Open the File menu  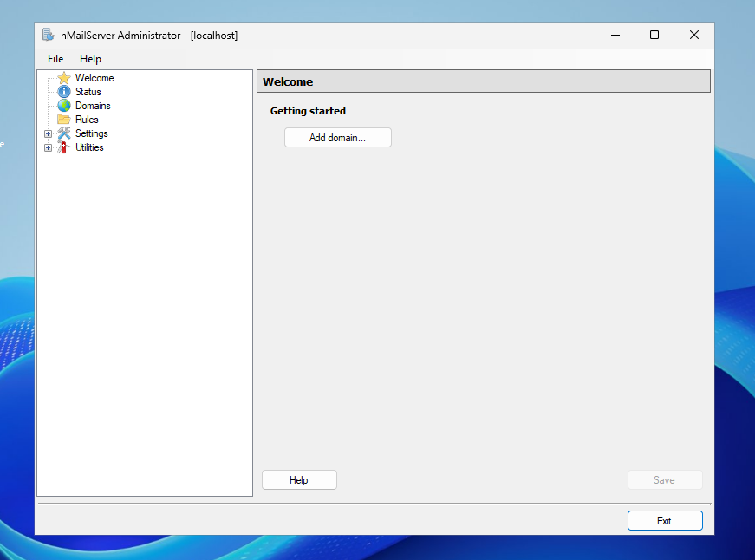click(x=55, y=59)
